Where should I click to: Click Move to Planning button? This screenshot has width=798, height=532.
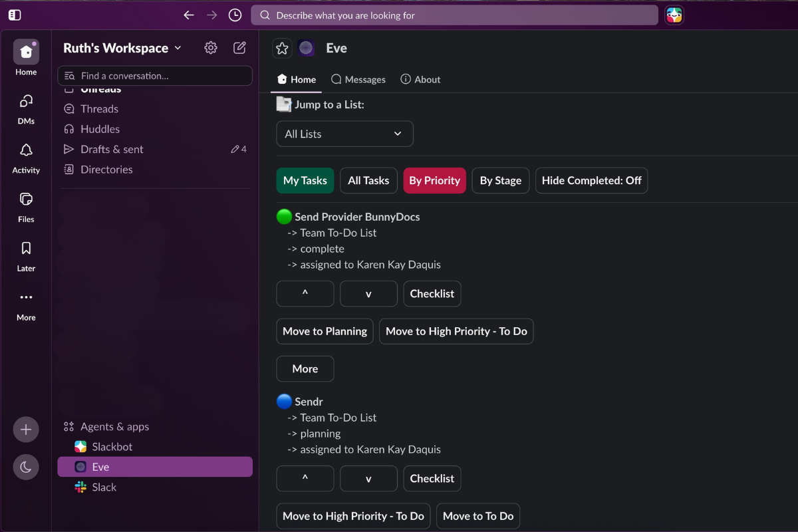point(325,331)
